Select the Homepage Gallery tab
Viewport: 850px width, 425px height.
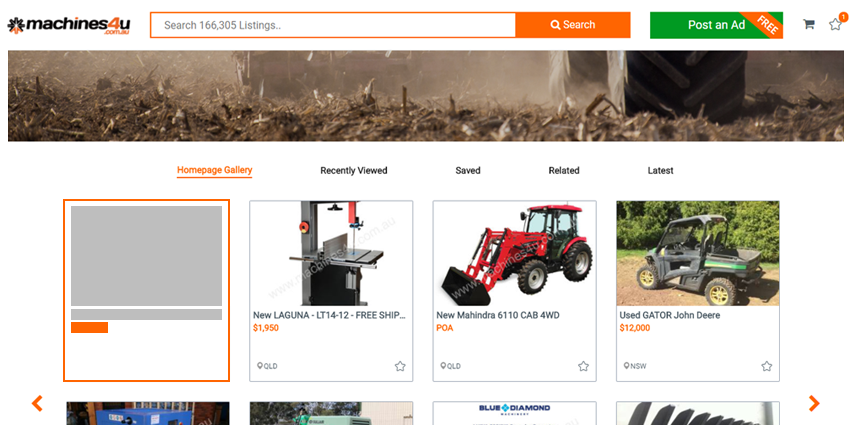pyautogui.click(x=215, y=170)
